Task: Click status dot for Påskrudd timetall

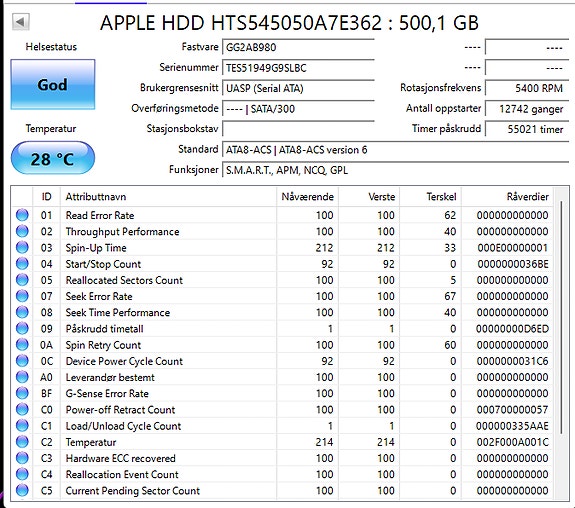Action: (x=22, y=328)
